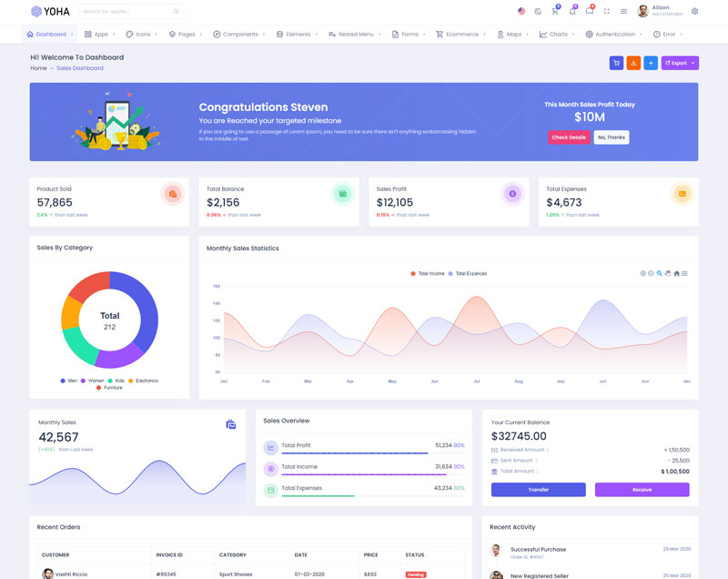Toggle Total Income series in chart legend

[428, 273]
